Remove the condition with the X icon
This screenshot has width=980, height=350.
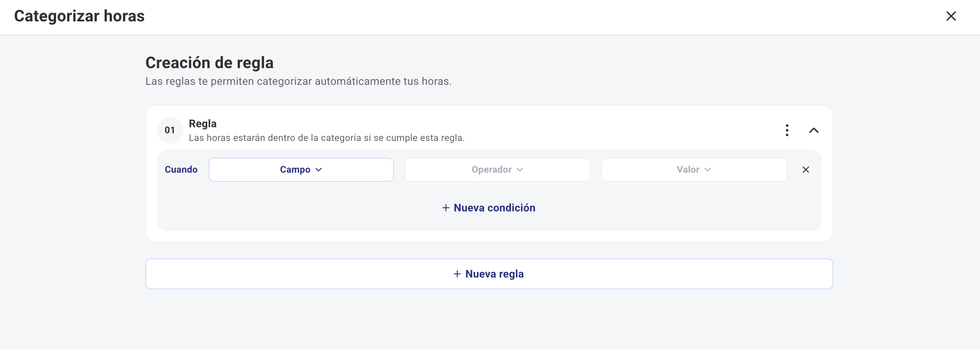coord(806,170)
